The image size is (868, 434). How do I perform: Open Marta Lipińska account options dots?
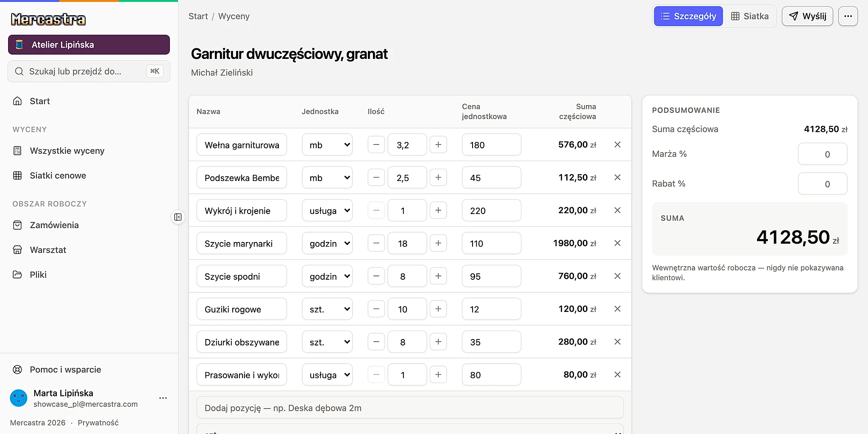pyautogui.click(x=163, y=398)
